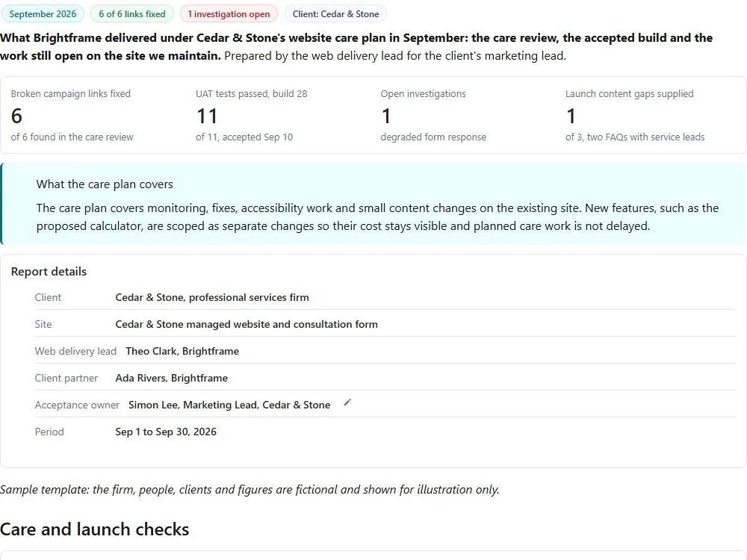Click the Acceptance owner label

tap(77, 405)
